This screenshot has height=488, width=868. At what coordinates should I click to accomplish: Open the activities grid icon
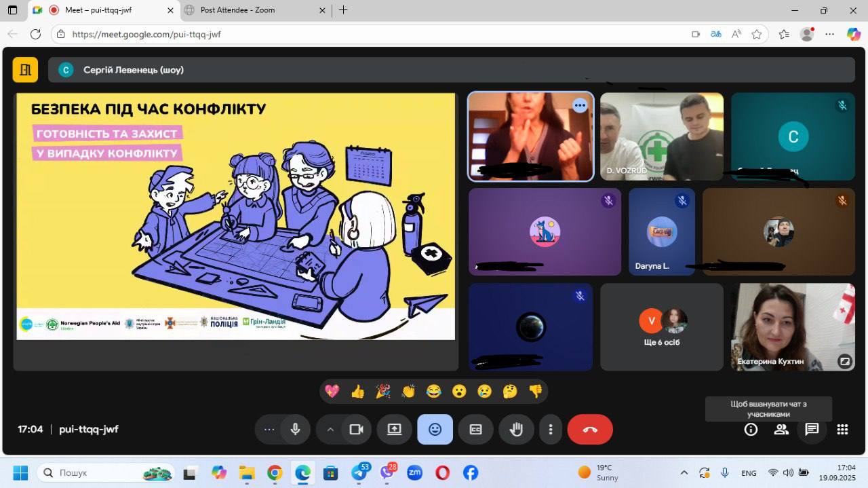pos(842,429)
